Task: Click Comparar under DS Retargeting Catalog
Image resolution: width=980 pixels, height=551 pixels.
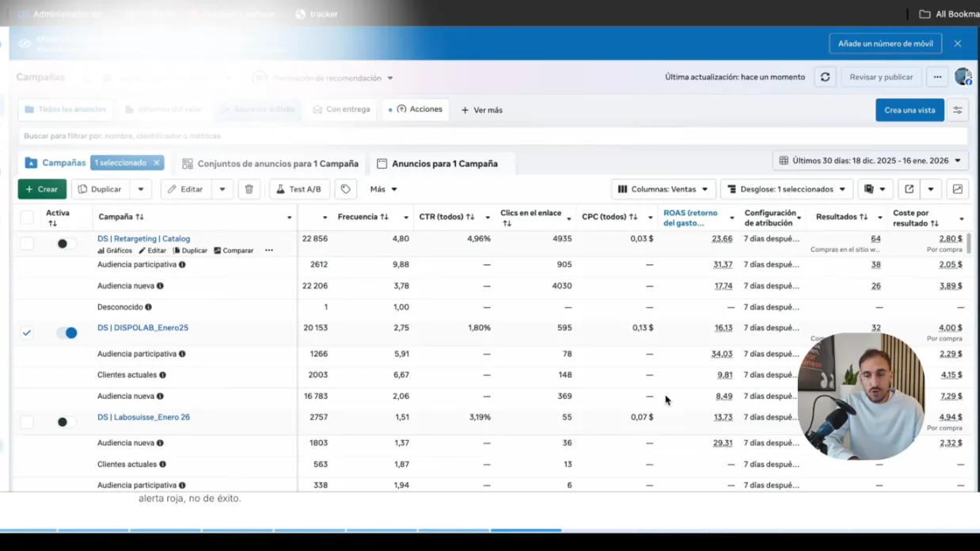Action: [234, 251]
